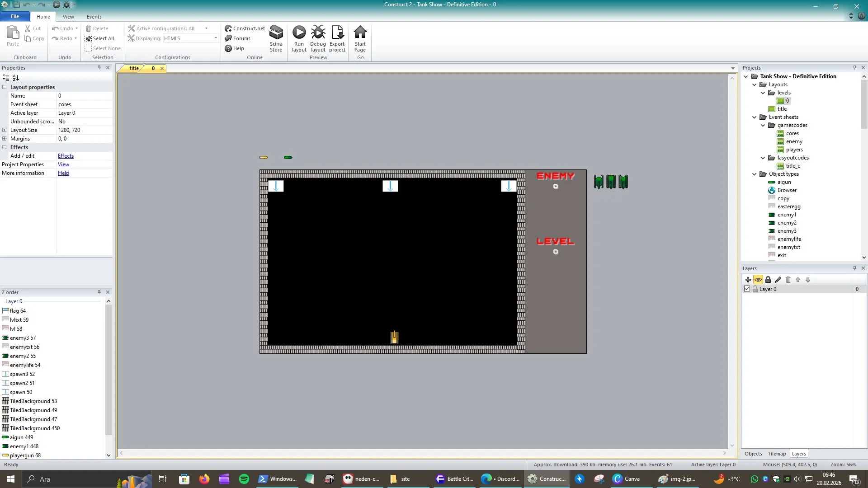The height and width of the screenshot is (488, 868).
Task: Click the Debug layout icon
Action: (x=318, y=33)
